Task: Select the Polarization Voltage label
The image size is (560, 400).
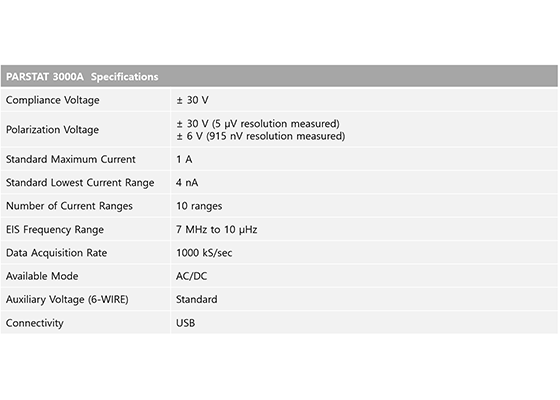Action: (52, 130)
